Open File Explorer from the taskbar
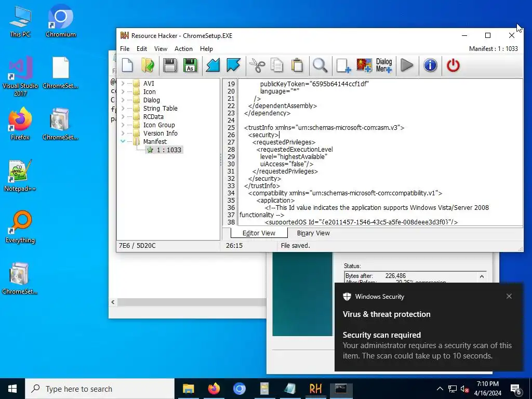The image size is (532, 399). click(188, 389)
